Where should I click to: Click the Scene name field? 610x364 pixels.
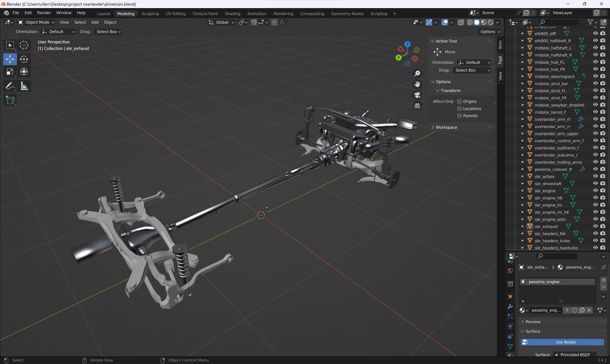click(498, 13)
